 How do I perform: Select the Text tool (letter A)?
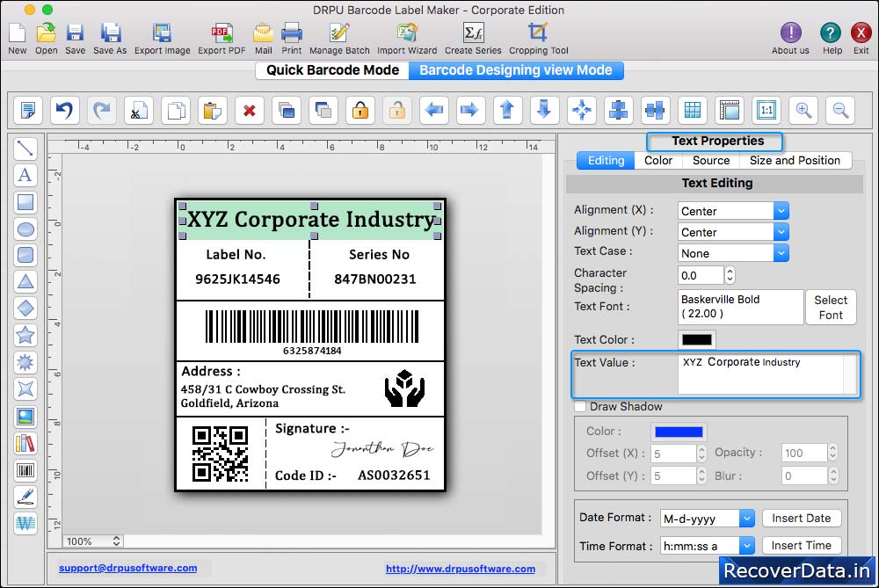[25, 175]
